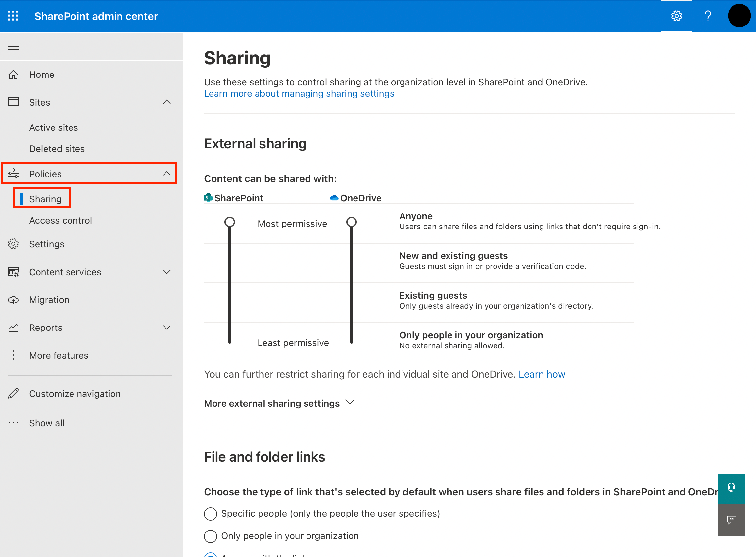Click the More features dots icon
The height and width of the screenshot is (557, 756).
pos(13,355)
